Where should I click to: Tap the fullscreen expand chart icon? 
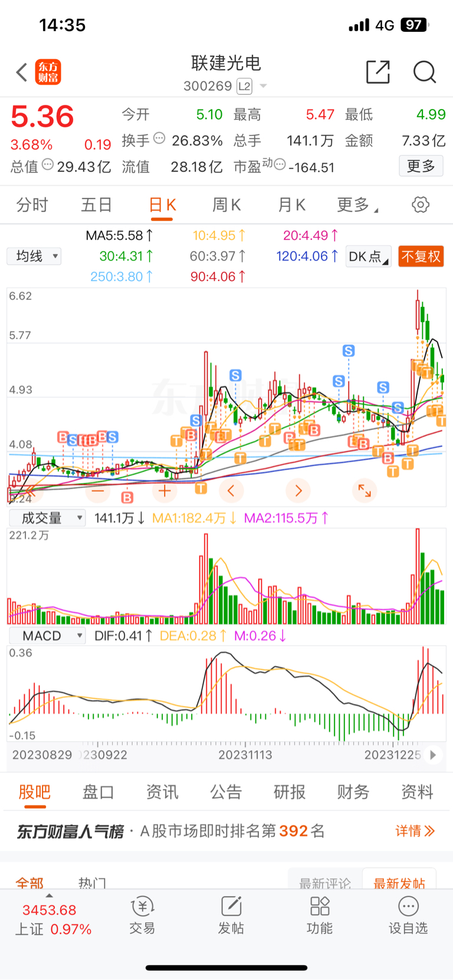coord(365,490)
